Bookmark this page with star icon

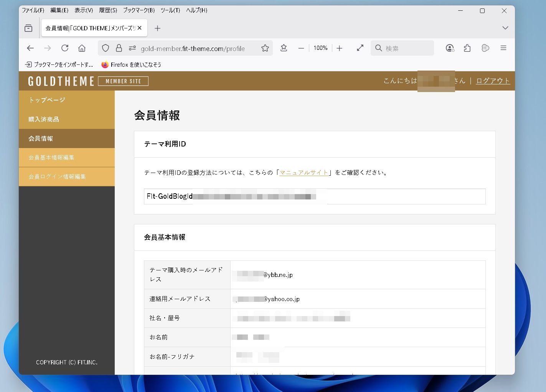pos(265,48)
